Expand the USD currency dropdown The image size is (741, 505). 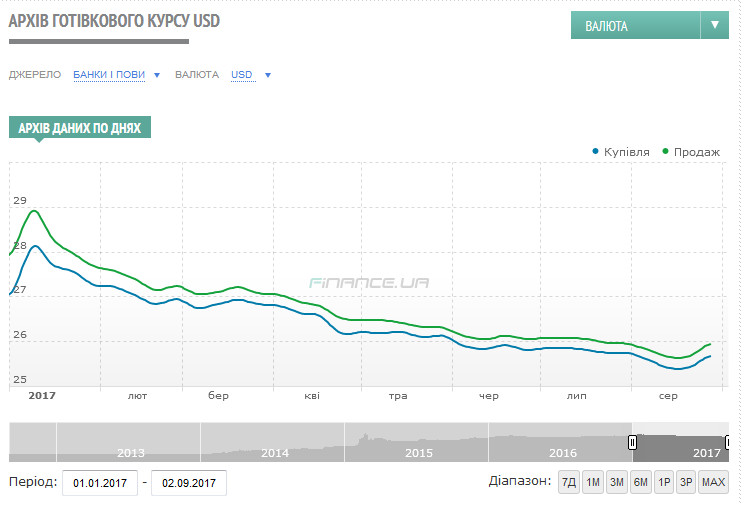(x=251, y=75)
